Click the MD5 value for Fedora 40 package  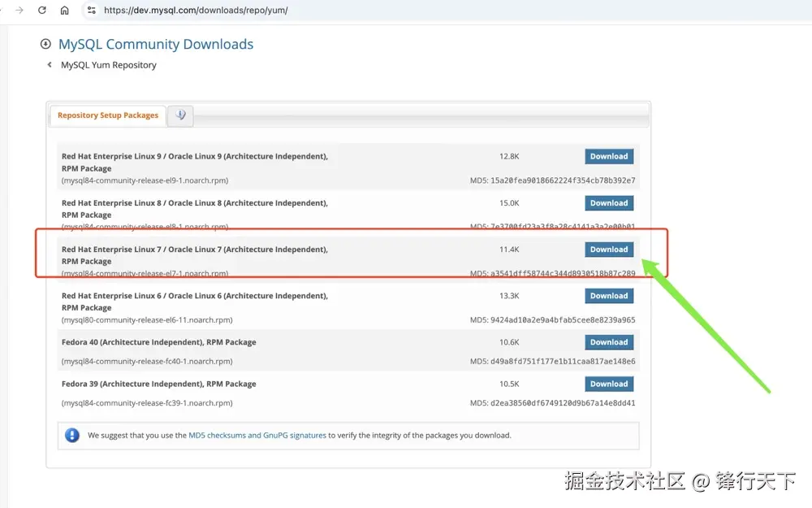563,362
